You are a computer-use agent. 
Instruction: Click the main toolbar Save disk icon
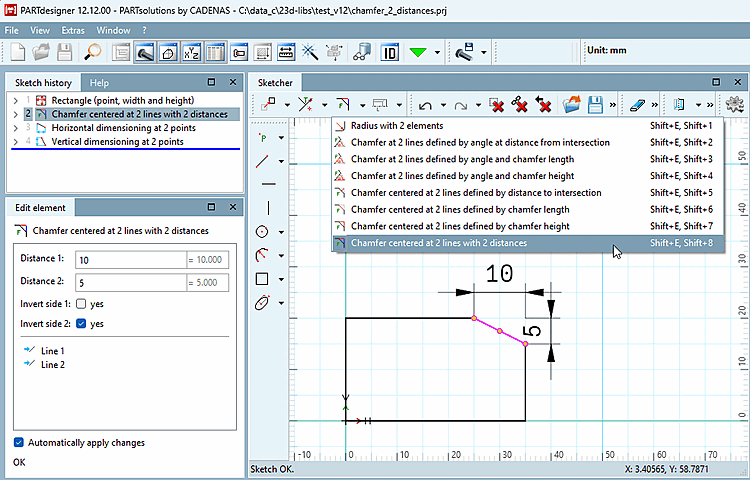pos(65,52)
